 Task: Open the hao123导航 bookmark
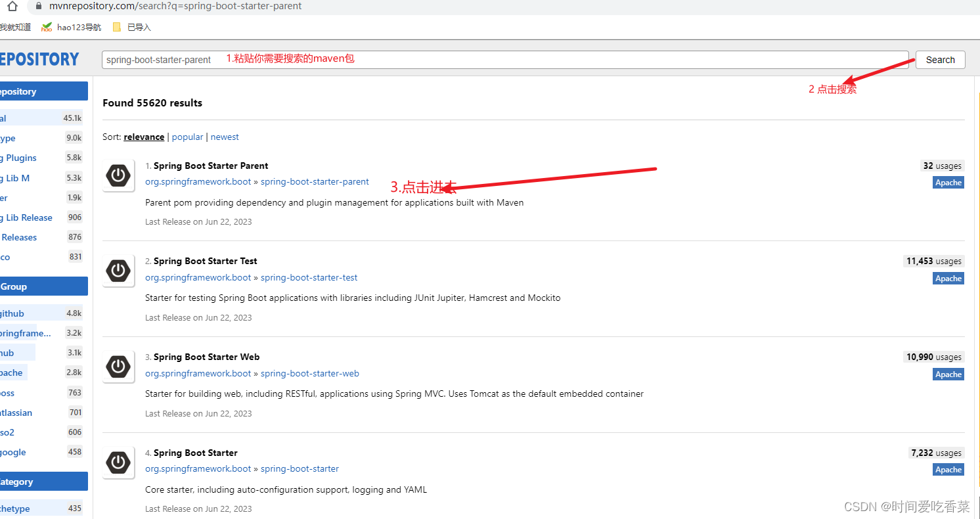click(72, 27)
